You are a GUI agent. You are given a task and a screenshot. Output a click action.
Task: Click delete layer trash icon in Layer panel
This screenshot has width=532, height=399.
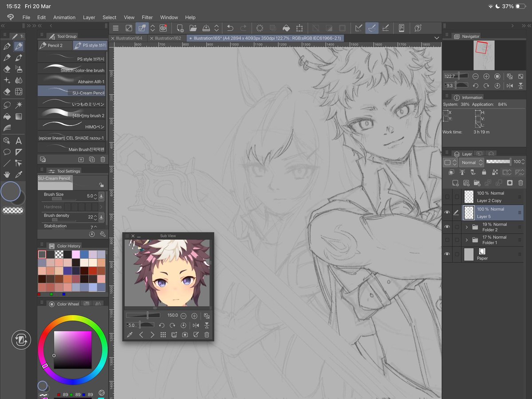click(x=520, y=183)
